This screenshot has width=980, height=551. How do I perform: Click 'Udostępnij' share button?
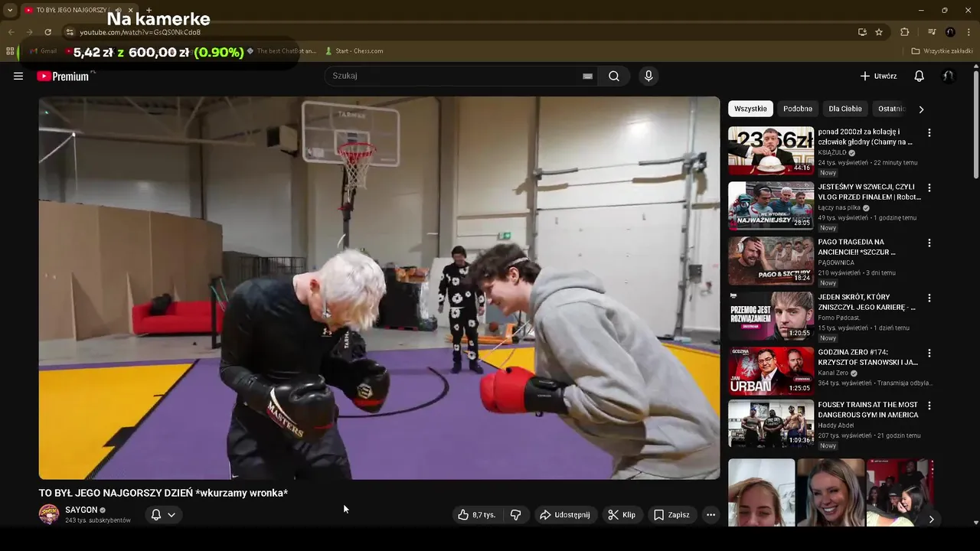coord(564,515)
